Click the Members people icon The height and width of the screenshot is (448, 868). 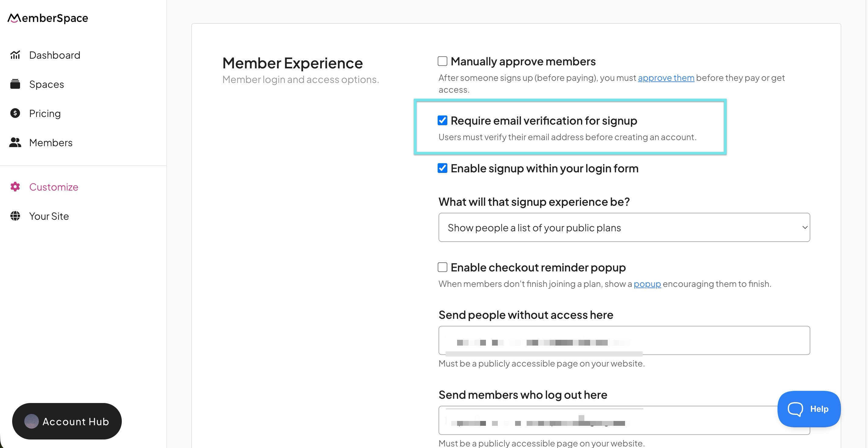click(15, 143)
